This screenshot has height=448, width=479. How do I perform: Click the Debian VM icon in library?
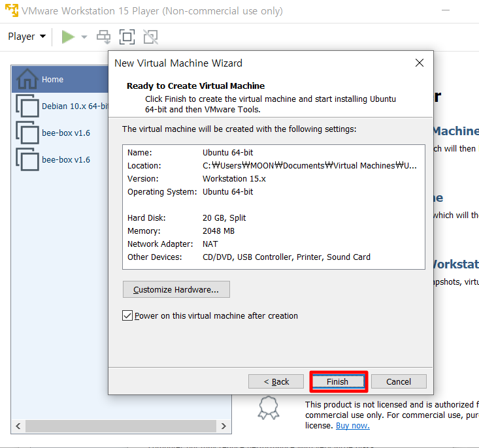tap(27, 106)
